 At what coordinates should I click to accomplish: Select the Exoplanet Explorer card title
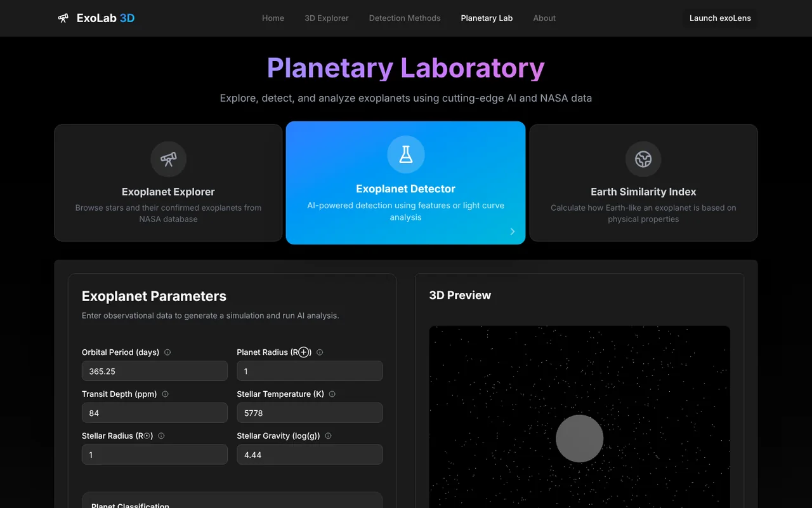tap(168, 192)
